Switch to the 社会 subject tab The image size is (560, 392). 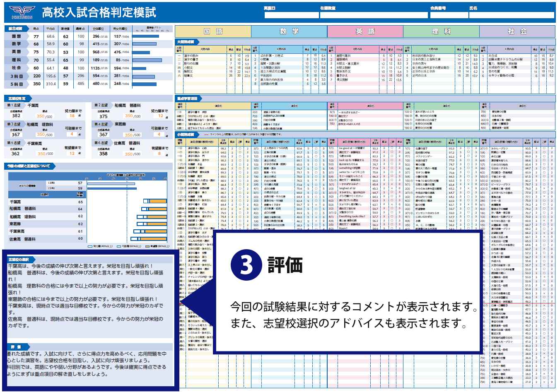coord(517,31)
